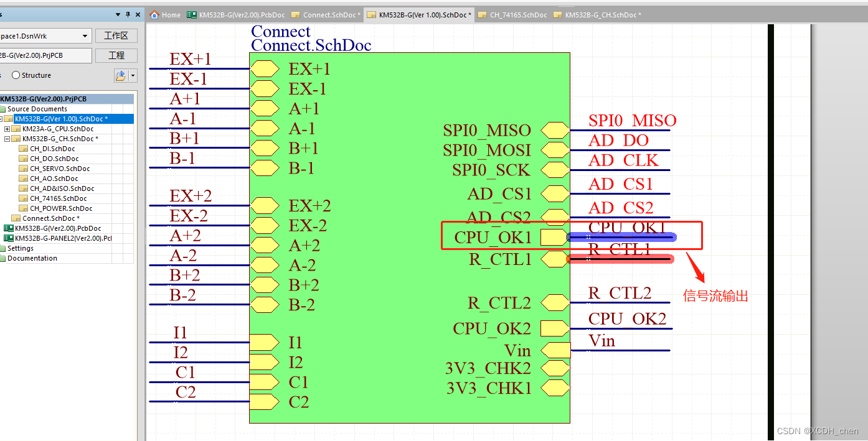Click the PCB icon of KM532B-G(Ver2.00).PcbDoc tab
Screen dimensions: 868x441
(192, 14)
